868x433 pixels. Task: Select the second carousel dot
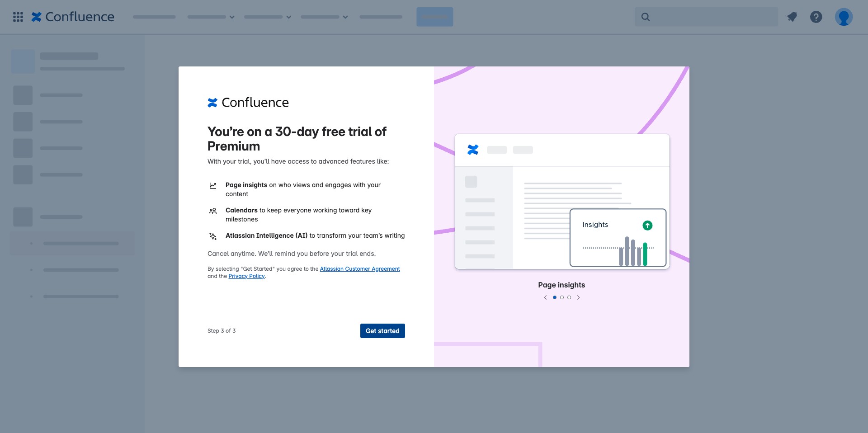[562, 297]
